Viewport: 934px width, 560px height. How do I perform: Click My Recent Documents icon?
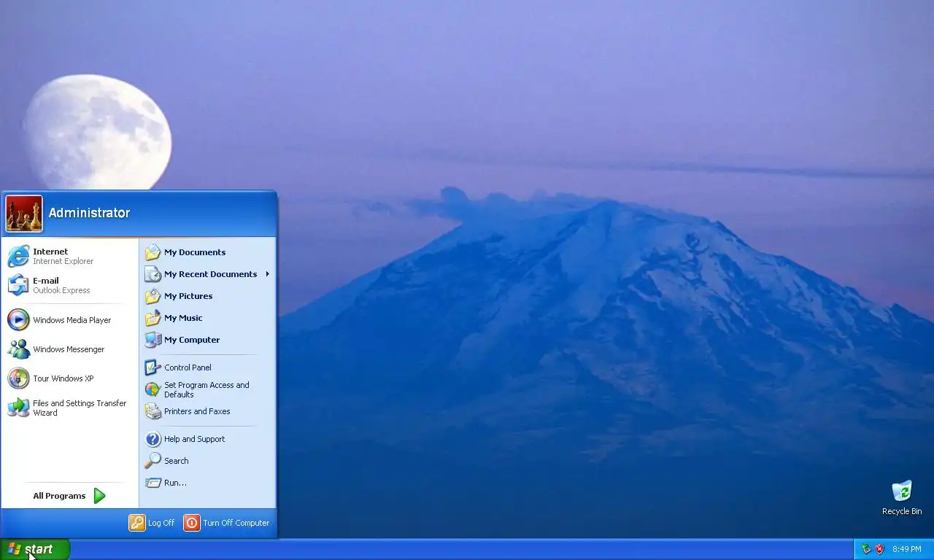(153, 274)
